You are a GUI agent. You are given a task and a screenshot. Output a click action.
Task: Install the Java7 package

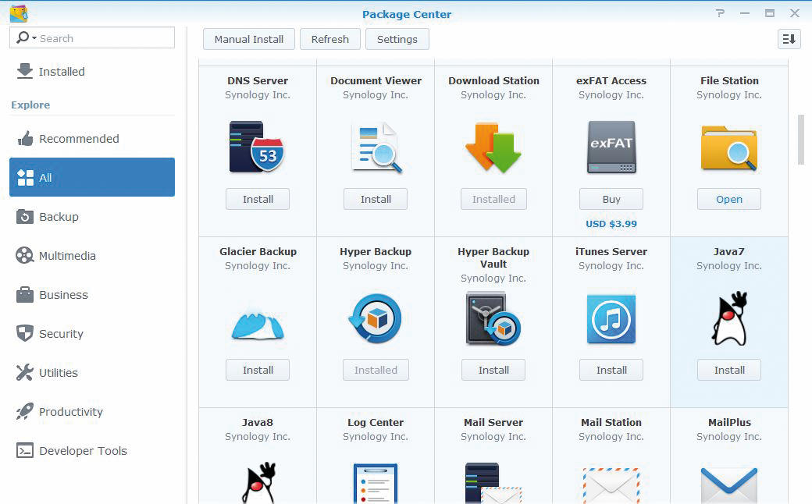pos(729,370)
